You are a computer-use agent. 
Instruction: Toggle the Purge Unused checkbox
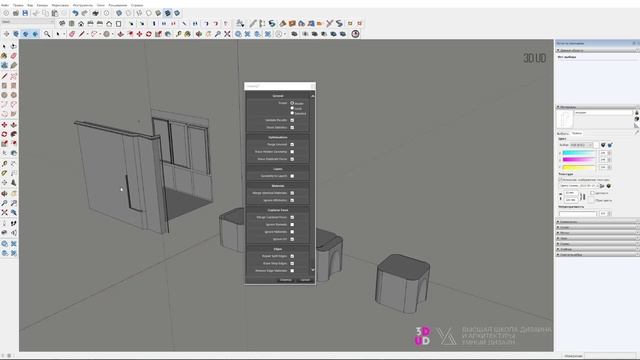coord(292,144)
